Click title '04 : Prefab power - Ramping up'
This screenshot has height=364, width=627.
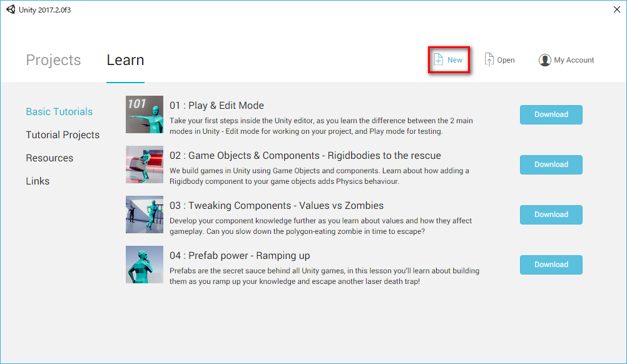point(240,255)
